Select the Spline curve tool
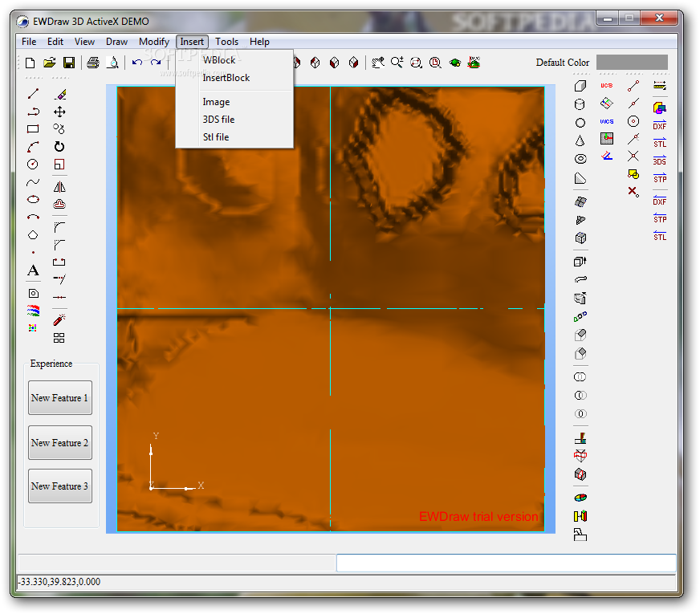Viewport: 700px width, 614px height. [x=33, y=182]
